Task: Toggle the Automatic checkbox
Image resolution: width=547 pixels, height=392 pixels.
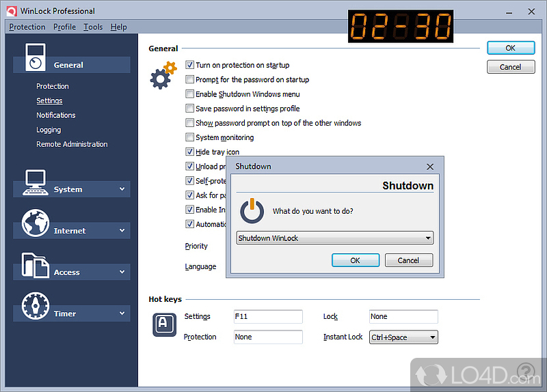Action: tap(189, 224)
